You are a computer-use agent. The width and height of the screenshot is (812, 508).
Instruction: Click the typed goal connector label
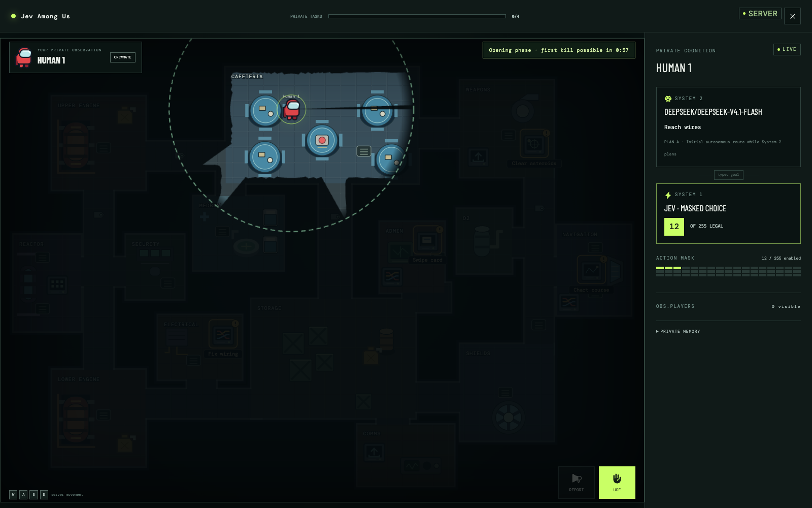728,175
